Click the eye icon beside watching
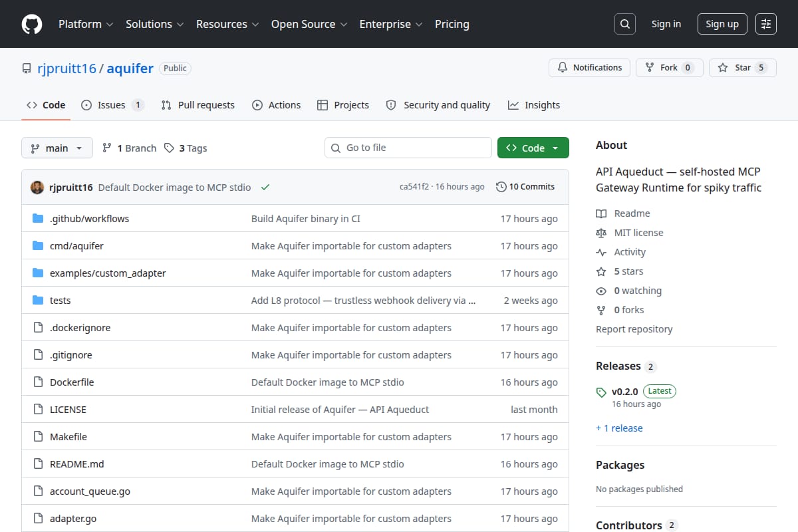798x532 pixels. tap(601, 291)
